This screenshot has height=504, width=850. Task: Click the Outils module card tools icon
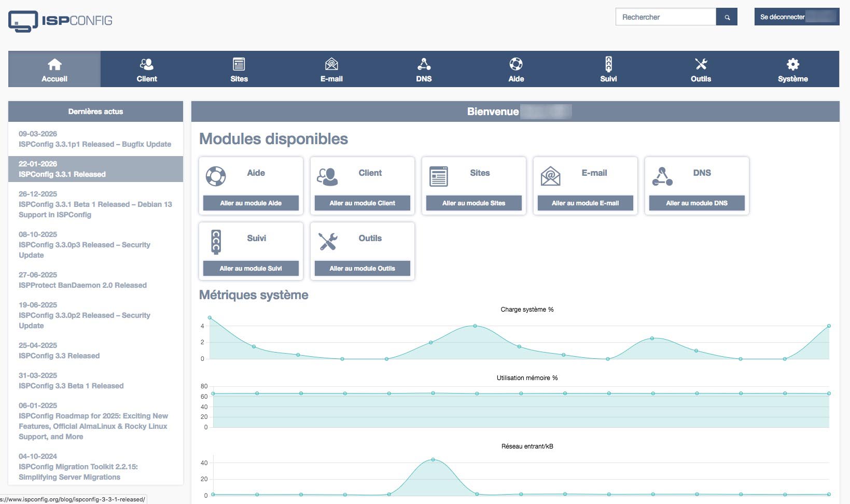[328, 242]
